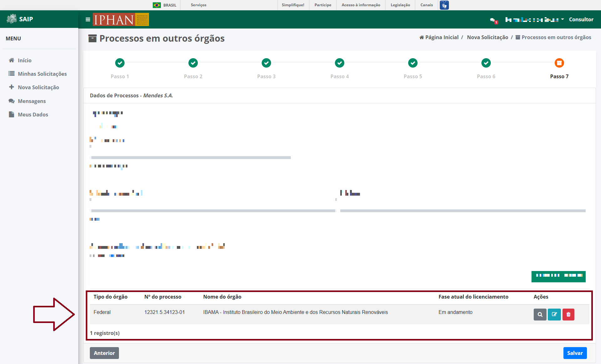Click the Participe top bar link

pyautogui.click(x=323, y=5)
